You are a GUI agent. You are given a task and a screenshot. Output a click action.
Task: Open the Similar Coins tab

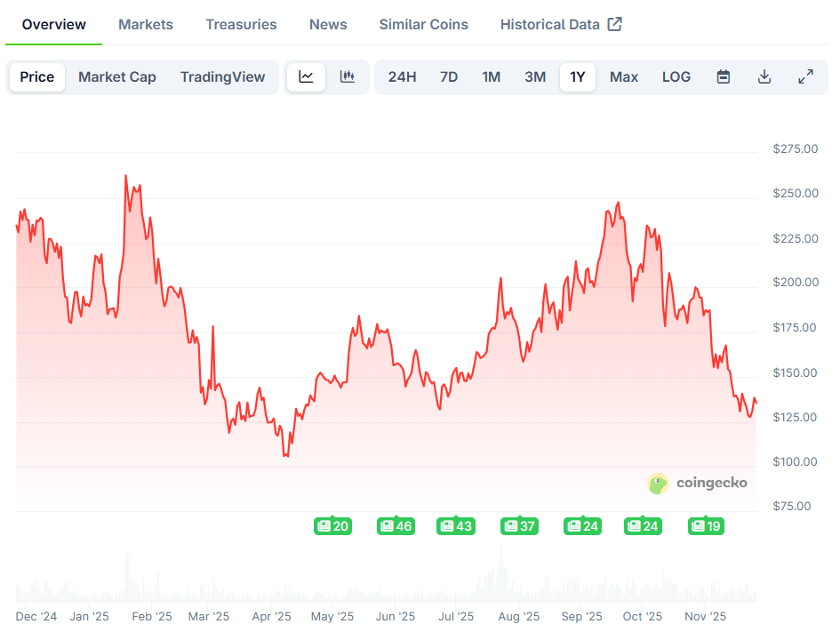click(423, 24)
